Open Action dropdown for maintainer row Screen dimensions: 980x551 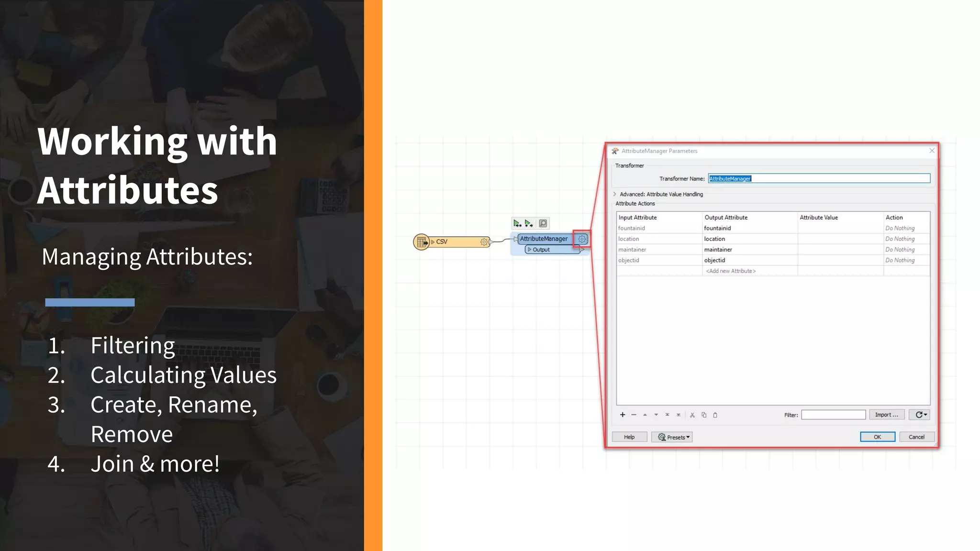point(906,250)
